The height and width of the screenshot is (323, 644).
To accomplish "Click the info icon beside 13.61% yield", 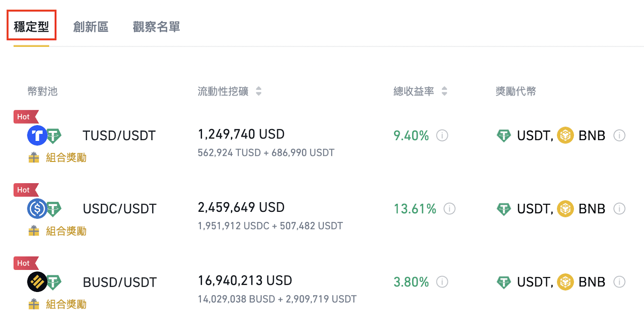I will pyautogui.click(x=449, y=209).
